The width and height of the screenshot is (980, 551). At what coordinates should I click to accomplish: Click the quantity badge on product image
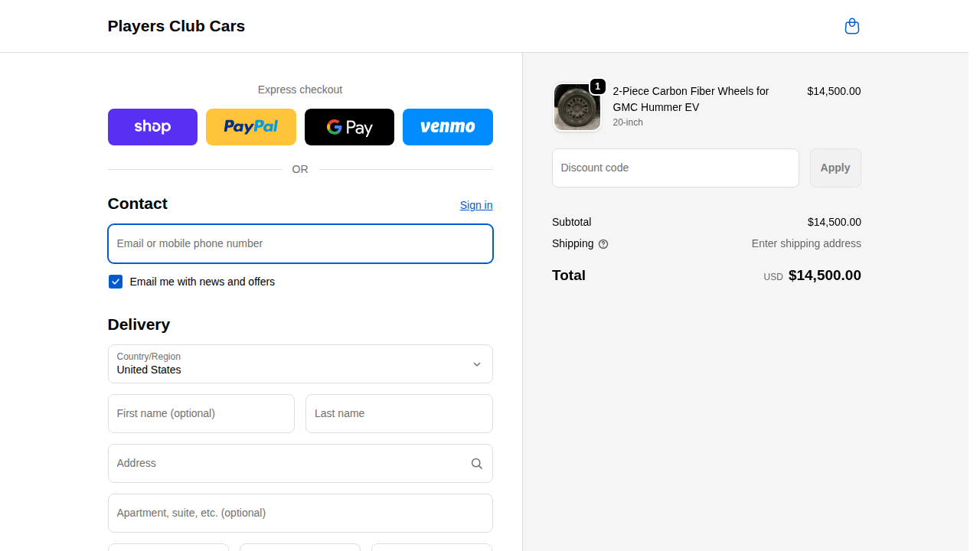click(x=598, y=86)
